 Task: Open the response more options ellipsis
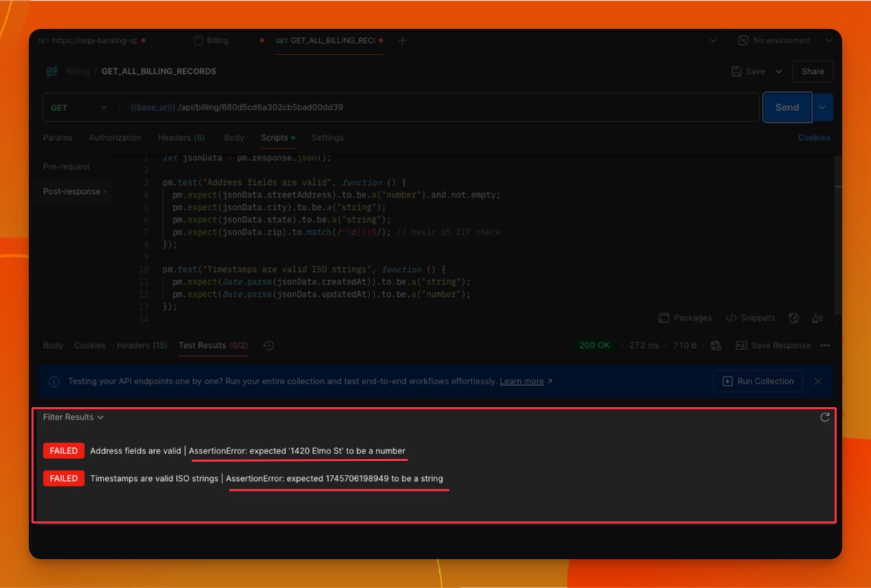pos(825,345)
